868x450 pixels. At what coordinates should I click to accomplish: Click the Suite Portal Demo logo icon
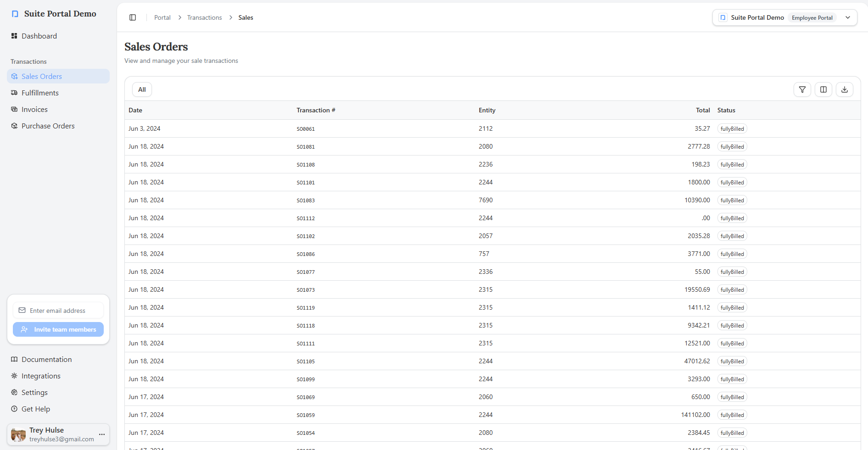tap(15, 14)
